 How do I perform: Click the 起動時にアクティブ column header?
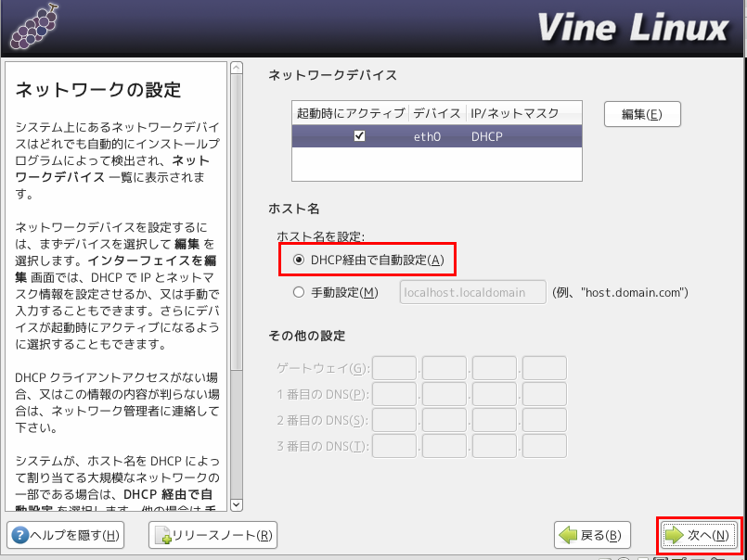(x=351, y=113)
